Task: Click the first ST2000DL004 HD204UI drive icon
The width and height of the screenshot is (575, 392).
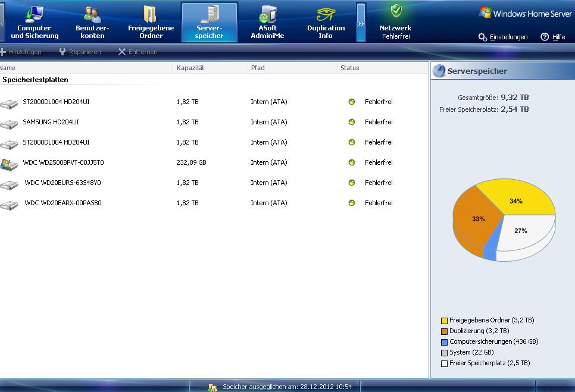Action: point(9,104)
